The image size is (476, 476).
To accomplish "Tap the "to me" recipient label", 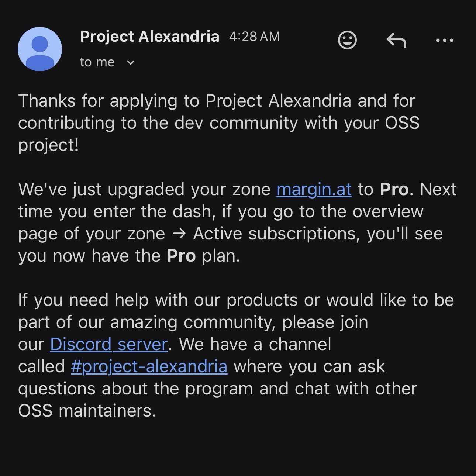I will coord(97,62).
